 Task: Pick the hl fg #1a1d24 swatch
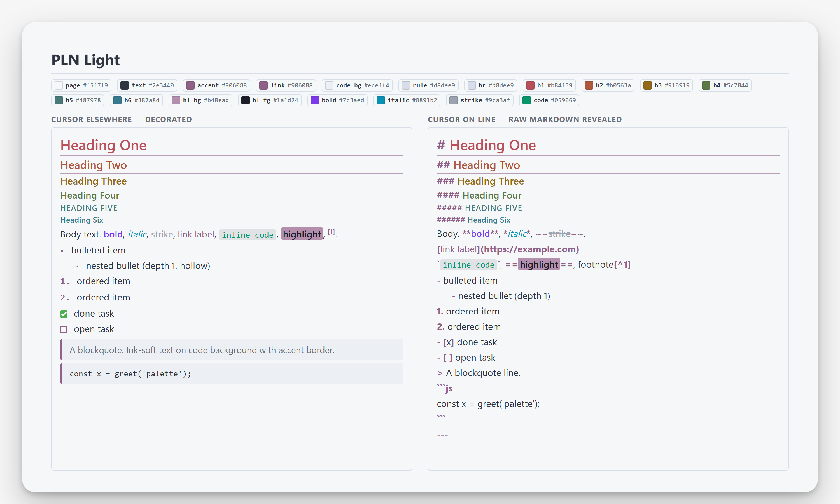[270, 100]
